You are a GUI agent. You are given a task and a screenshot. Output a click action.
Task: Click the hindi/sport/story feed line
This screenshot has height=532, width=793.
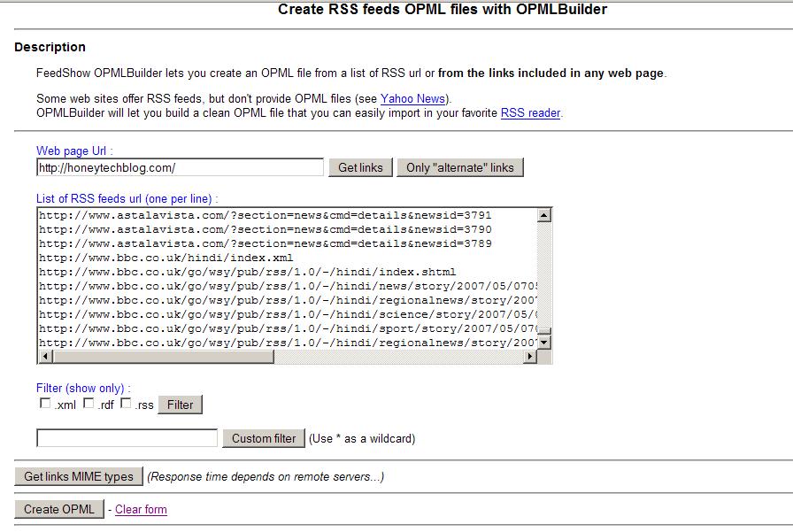coord(288,328)
